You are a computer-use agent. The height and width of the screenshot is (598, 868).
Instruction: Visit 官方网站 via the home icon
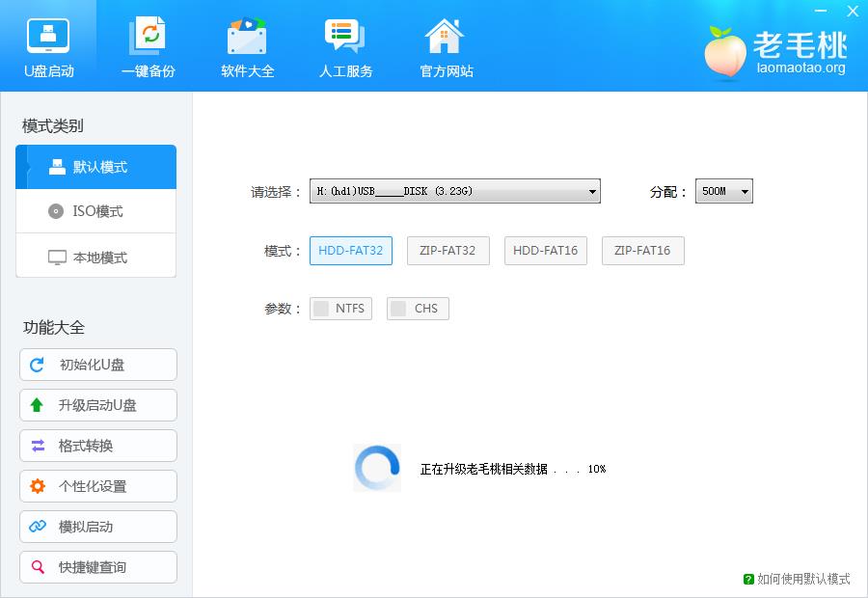pyautogui.click(x=444, y=37)
